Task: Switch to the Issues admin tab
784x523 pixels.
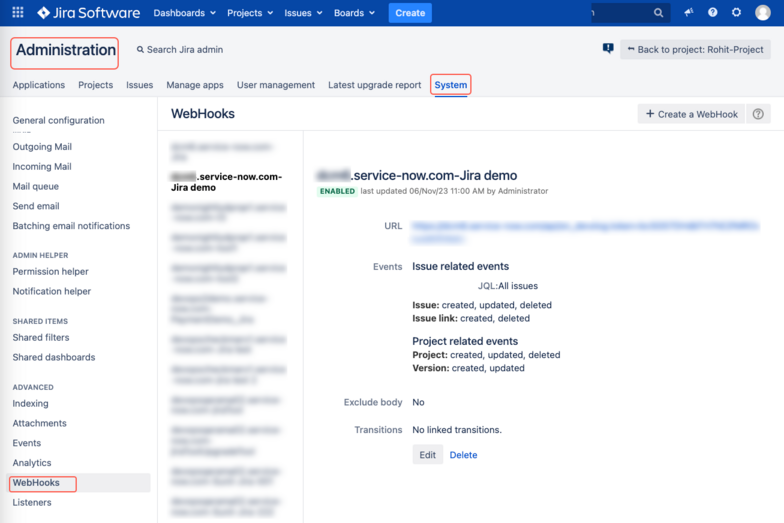Action: click(140, 85)
